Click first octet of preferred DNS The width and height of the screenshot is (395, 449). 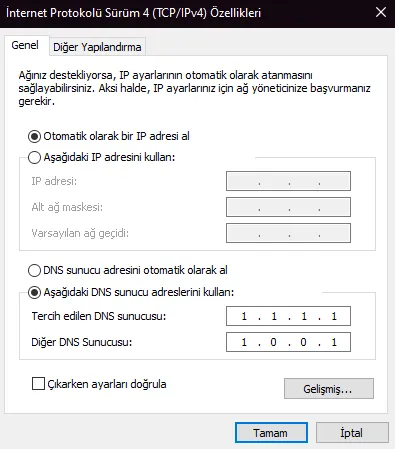pyautogui.click(x=244, y=316)
